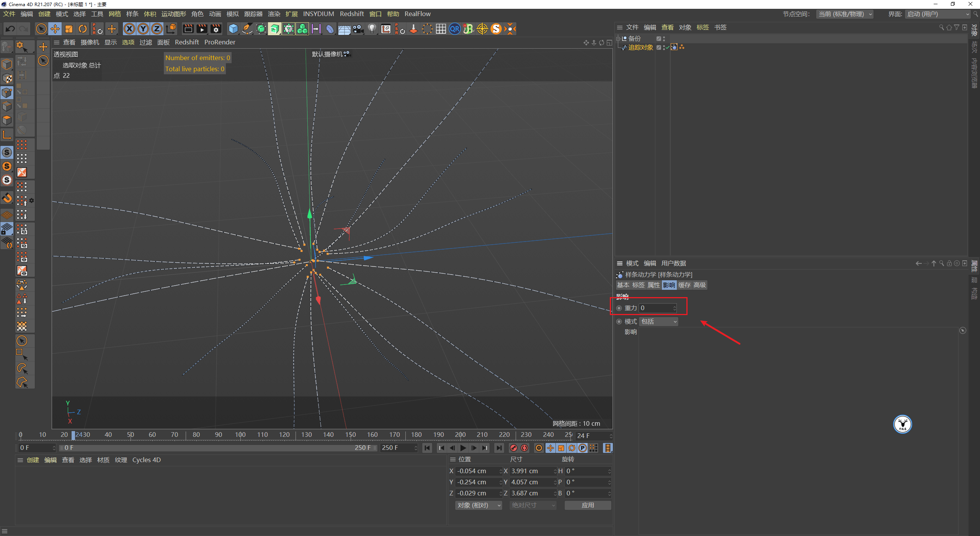The width and height of the screenshot is (980, 536).
Task: Open the Pen spline tool
Action: click(x=247, y=29)
